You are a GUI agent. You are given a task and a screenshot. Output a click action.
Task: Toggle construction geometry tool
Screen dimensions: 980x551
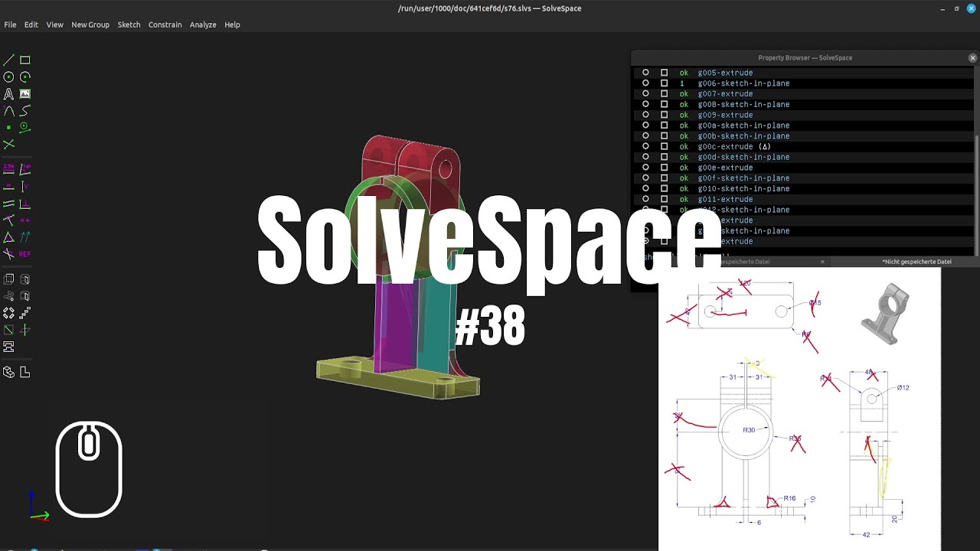click(x=25, y=127)
